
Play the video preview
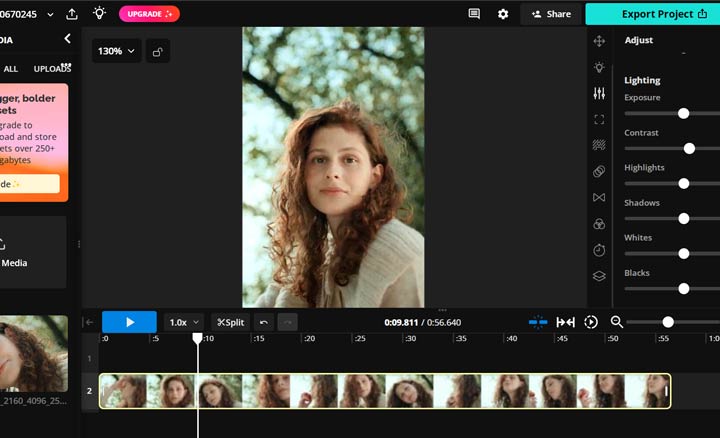coord(129,322)
